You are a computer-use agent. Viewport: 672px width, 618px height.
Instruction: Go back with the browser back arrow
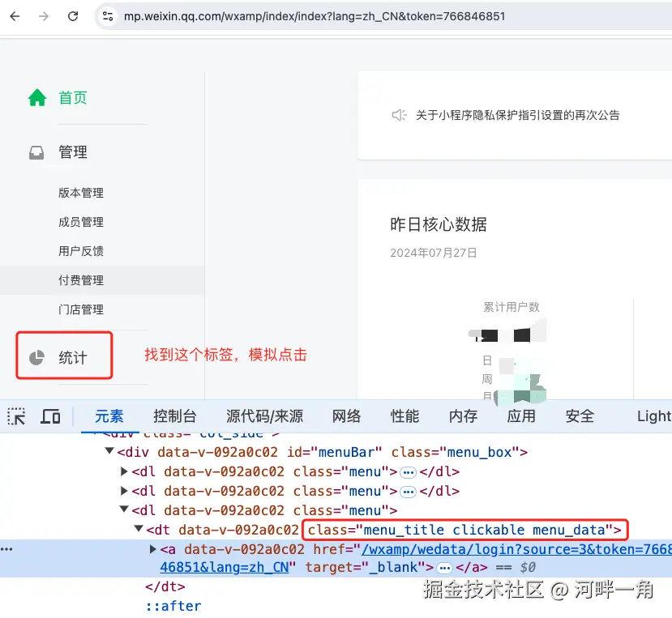[15, 16]
